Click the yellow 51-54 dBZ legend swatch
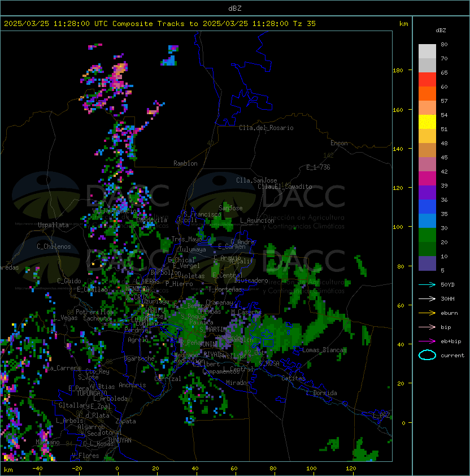Image resolution: width=470 pixels, height=476 pixels. (427, 122)
